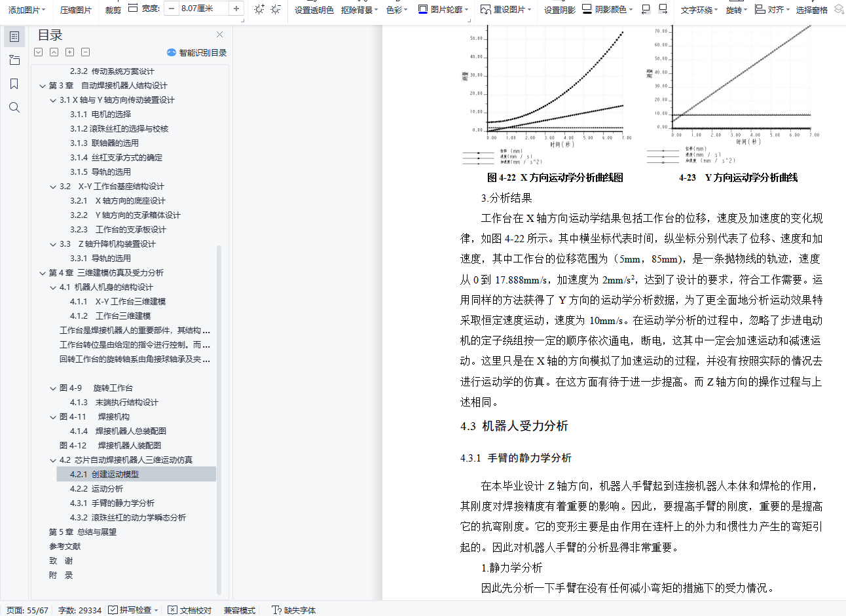
Task: Click the 智能识别目录 robot icon
Action: (172, 52)
